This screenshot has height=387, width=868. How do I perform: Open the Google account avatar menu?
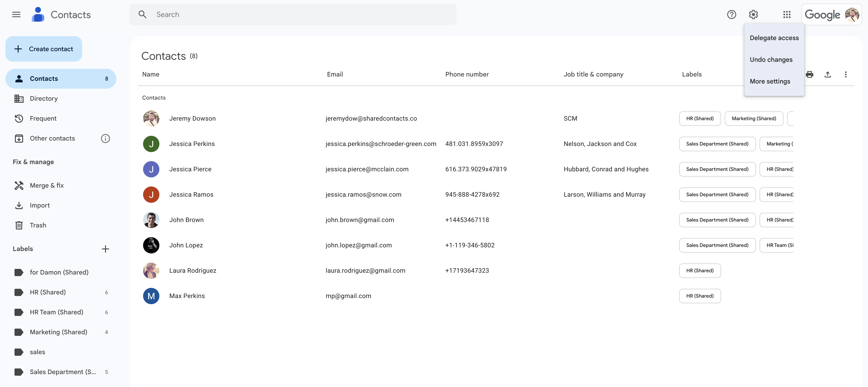[x=851, y=14]
